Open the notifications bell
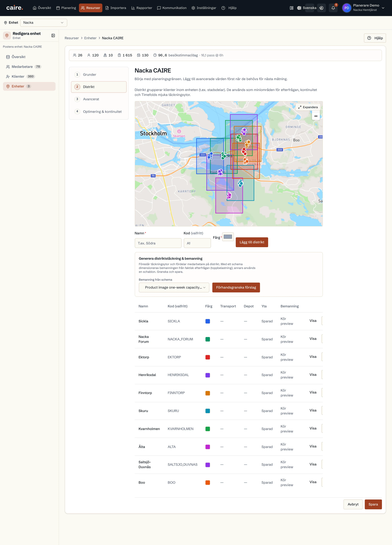 (x=333, y=8)
